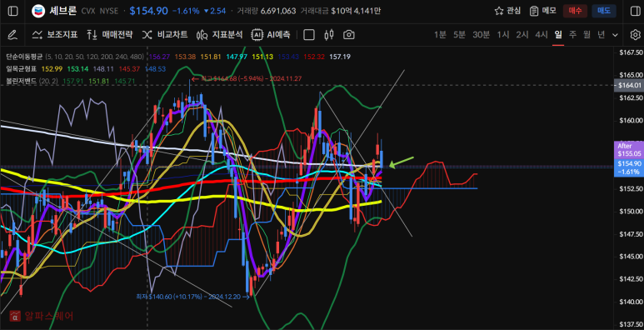Open 지표분석 indicator analysis
Screen dimensions: 644x330
[x=220, y=35]
